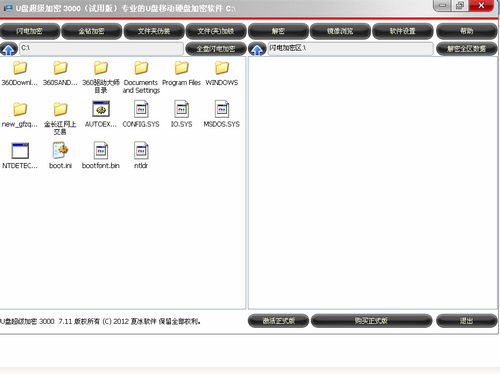Minimize the encryption window

click(x=442, y=5)
